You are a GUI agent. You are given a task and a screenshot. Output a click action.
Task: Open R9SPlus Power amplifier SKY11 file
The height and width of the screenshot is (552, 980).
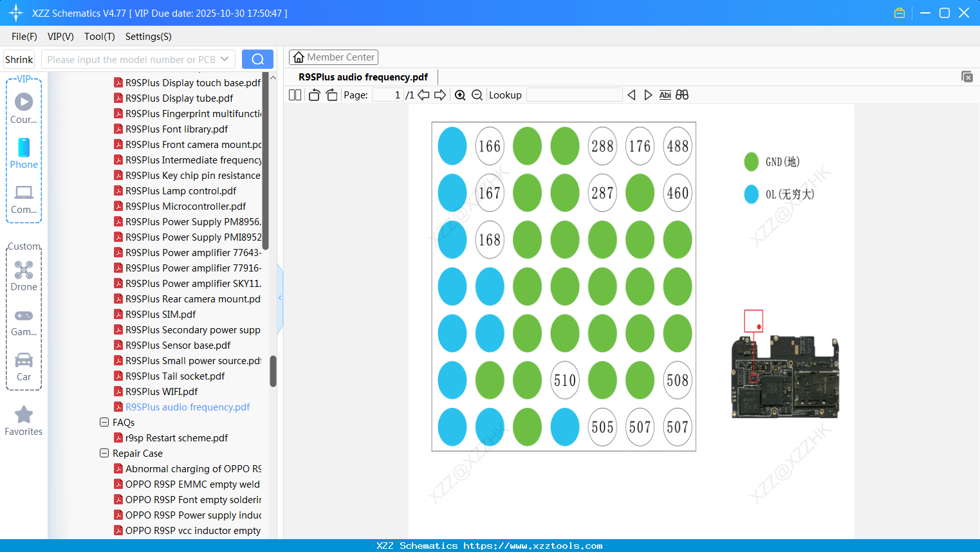point(187,284)
